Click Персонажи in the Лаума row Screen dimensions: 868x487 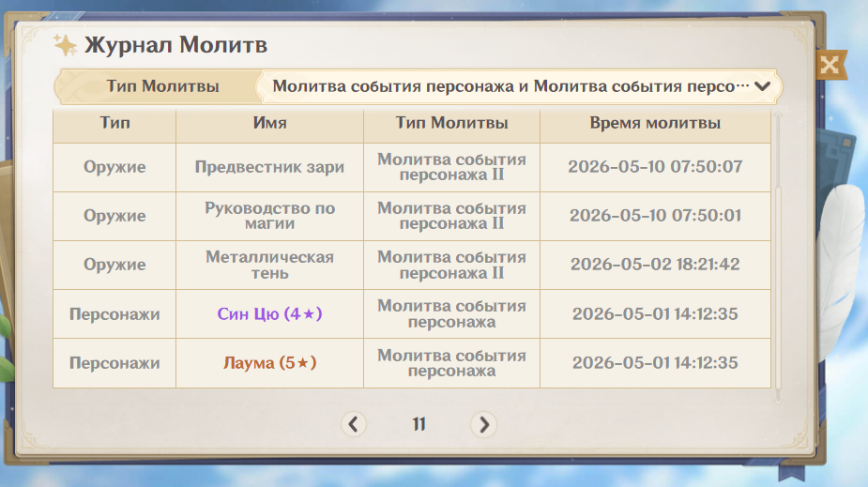point(114,363)
